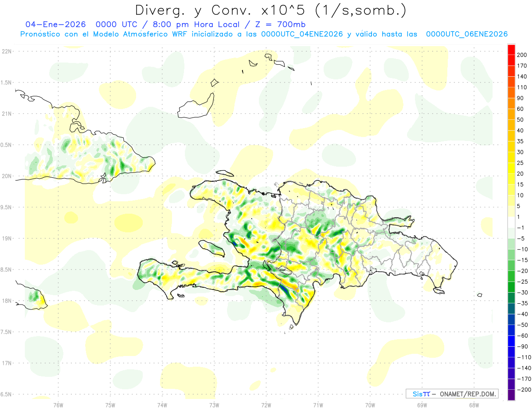Click the '0000UTC_06ENE2026' valid-until time

click(466, 34)
